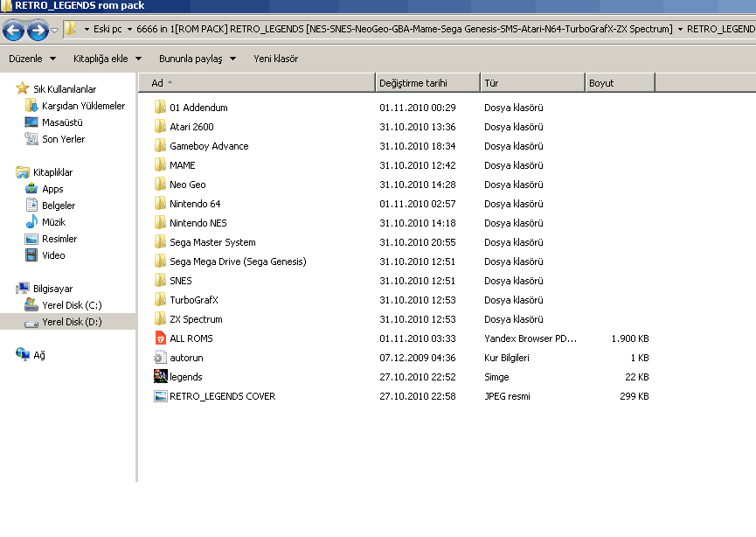This screenshot has height=537, width=756.
Task: Click the Yerel Disk (C:) drive icon
Action: click(31, 305)
